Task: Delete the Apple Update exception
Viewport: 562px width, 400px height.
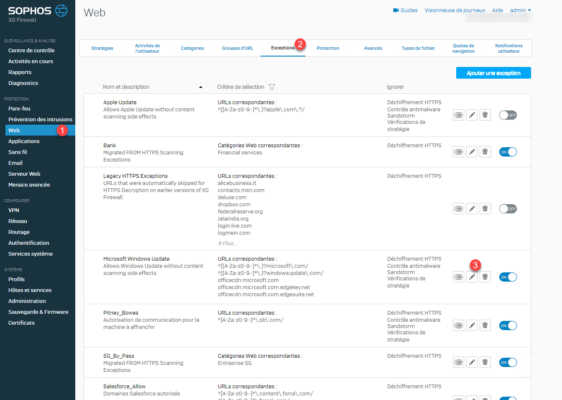Action: coord(485,115)
